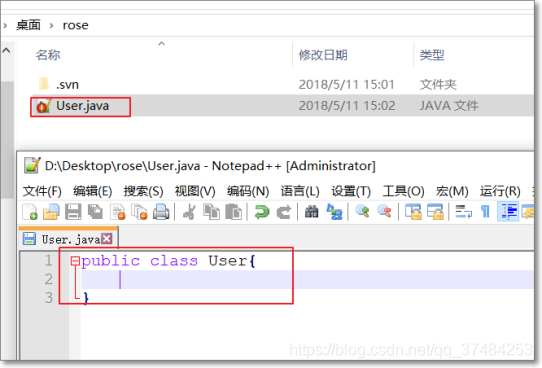542x368 pixels.
Task: Click the JAVA 文件 type cell
Action: click(449, 106)
